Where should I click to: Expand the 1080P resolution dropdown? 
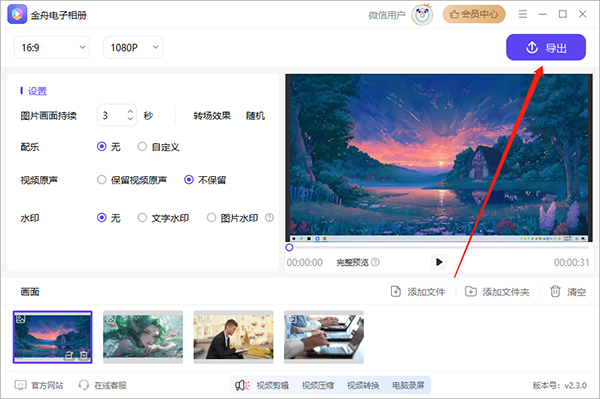click(x=133, y=47)
